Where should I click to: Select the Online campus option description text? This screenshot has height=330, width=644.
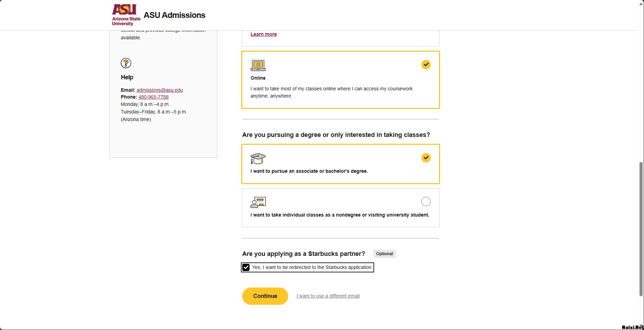pos(331,92)
